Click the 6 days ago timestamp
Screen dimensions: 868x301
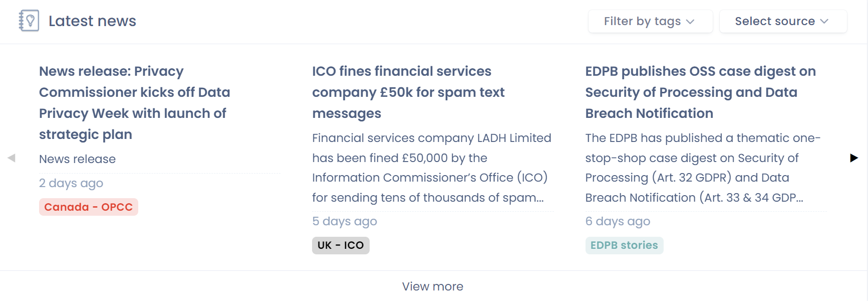pos(618,221)
